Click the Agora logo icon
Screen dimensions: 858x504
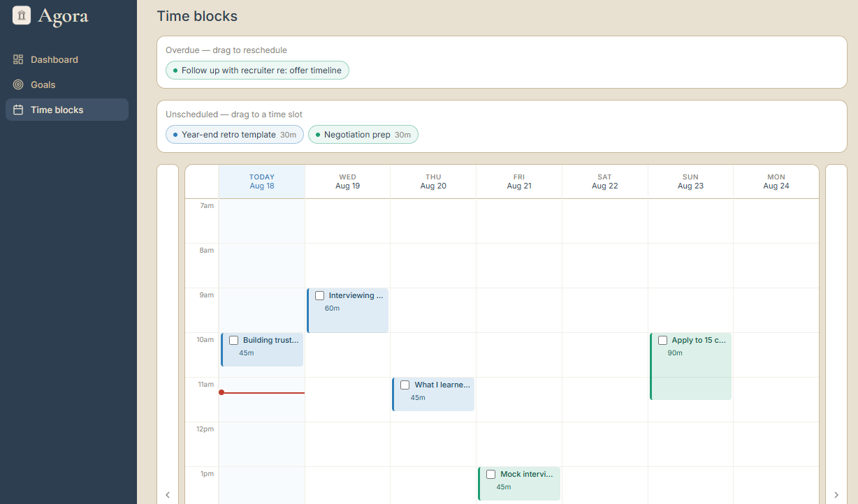22,15
